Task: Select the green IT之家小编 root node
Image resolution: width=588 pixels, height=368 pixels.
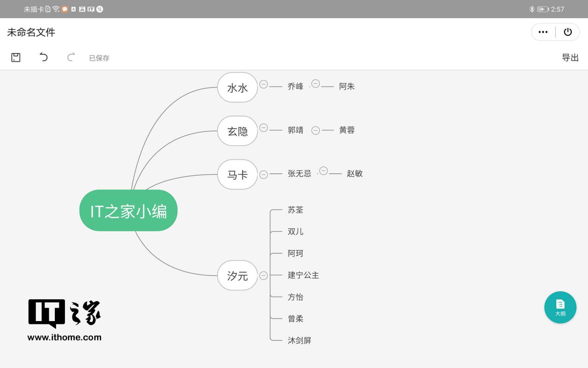Action: point(128,210)
